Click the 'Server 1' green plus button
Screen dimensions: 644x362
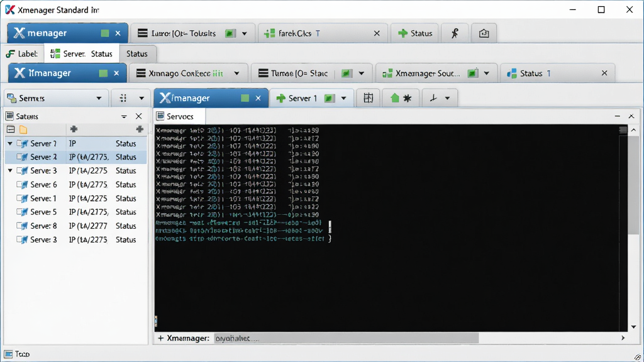(281, 98)
